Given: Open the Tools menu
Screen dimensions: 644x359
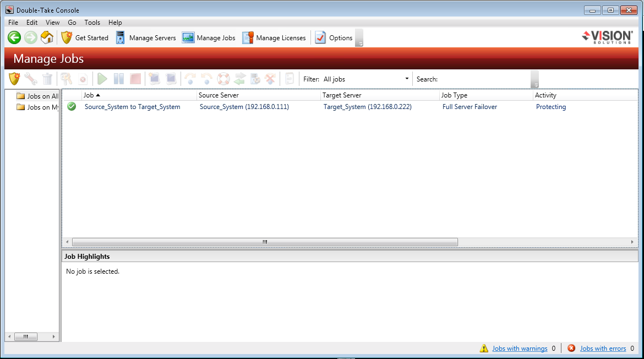Looking at the screenshot, I should (x=92, y=23).
